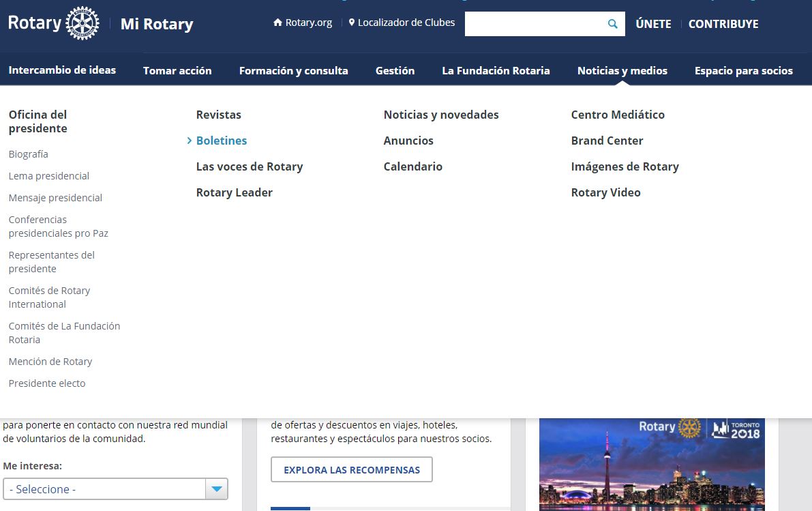Select Revistas in the submenu
The image size is (812, 511).
click(219, 115)
